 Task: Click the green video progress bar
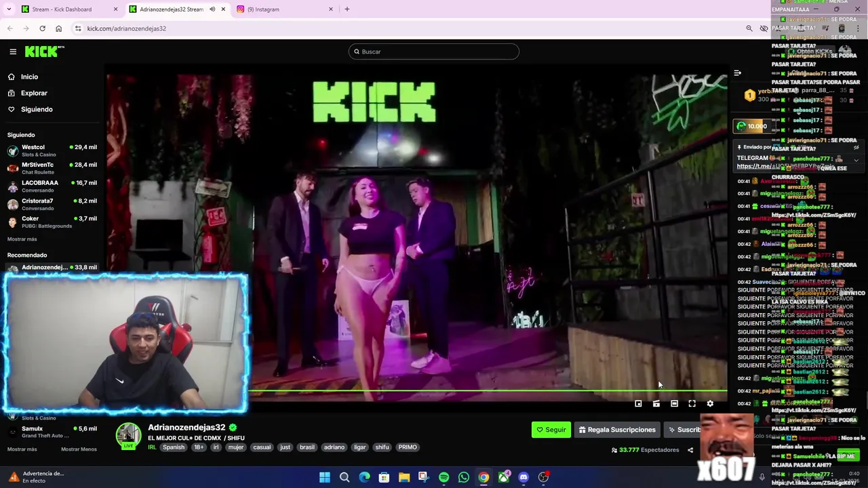point(488,390)
